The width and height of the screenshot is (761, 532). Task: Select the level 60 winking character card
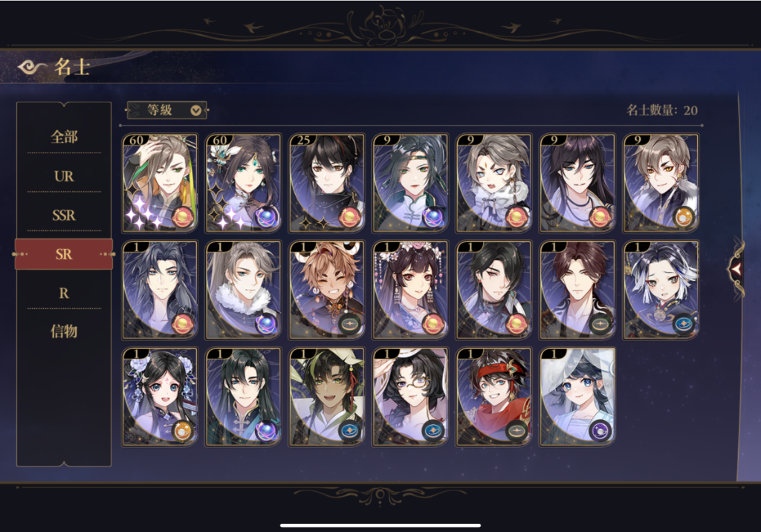pos(161,183)
